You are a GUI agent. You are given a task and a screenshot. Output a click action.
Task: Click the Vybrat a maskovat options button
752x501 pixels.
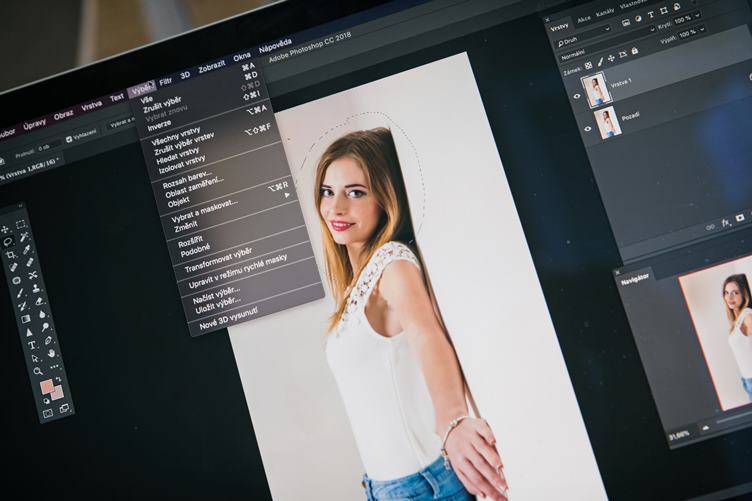coord(122,123)
